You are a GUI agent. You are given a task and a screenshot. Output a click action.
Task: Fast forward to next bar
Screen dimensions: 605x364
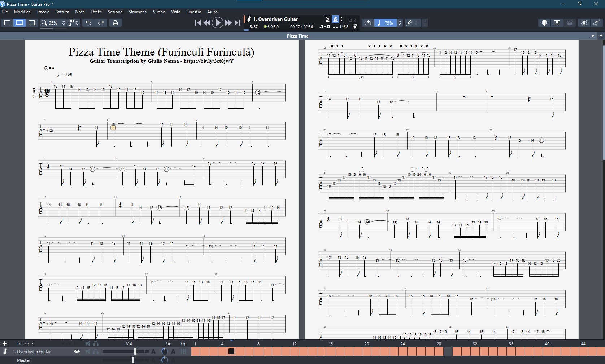(x=228, y=23)
